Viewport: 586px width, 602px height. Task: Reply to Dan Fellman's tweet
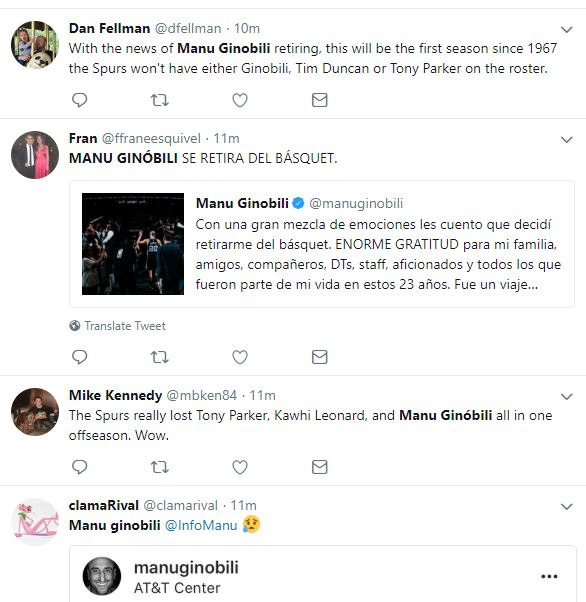79,100
